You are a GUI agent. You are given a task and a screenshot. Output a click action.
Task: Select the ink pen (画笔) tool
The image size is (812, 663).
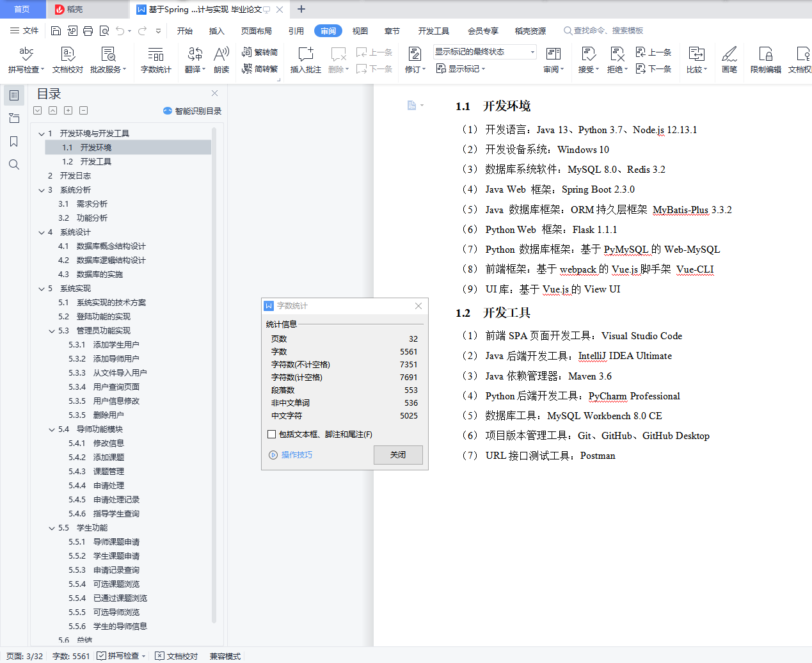(x=729, y=60)
